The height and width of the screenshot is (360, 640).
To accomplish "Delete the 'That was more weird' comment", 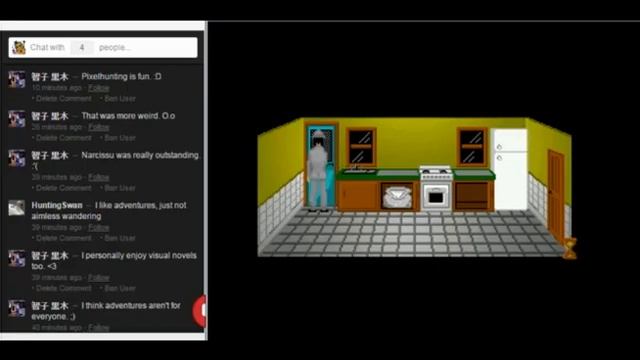I will (x=63, y=138).
